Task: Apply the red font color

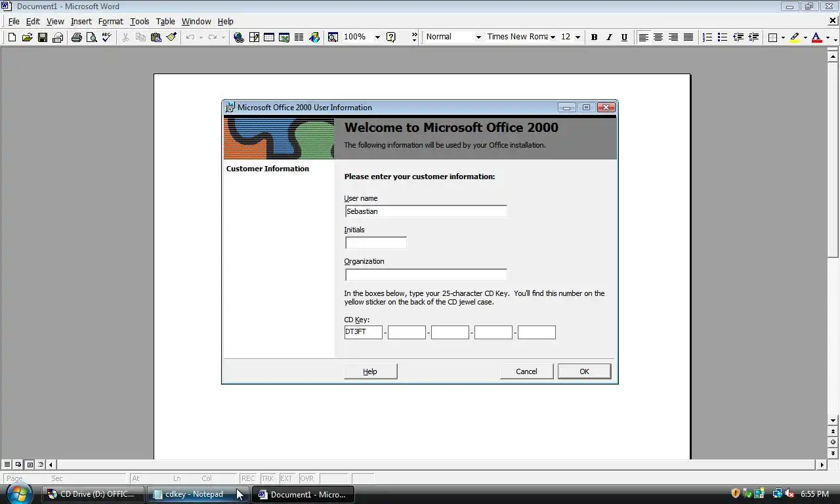Action: tap(816, 37)
